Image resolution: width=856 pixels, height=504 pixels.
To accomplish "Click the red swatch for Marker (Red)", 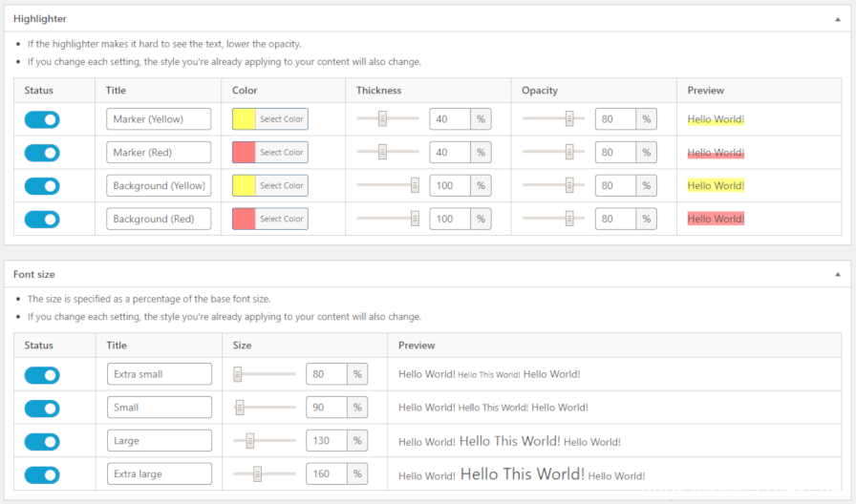I will pyautogui.click(x=244, y=152).
